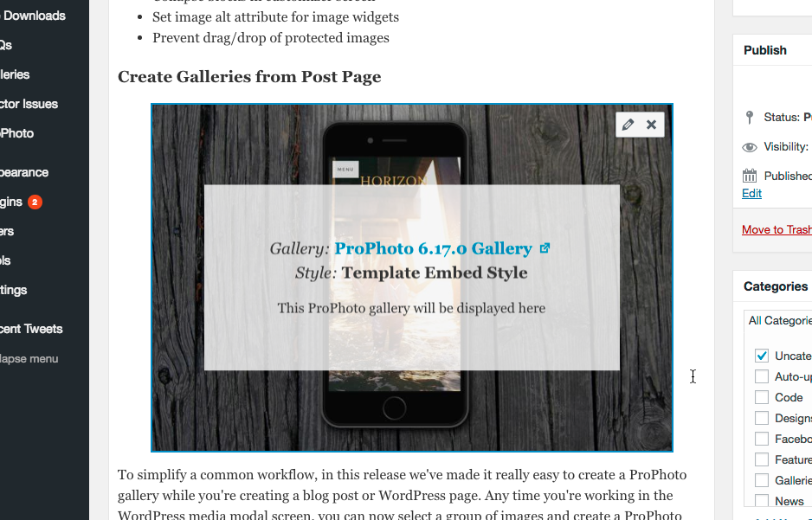Open the All Categories tab
Screen dimensions: 812x520
tap(779, 321)
